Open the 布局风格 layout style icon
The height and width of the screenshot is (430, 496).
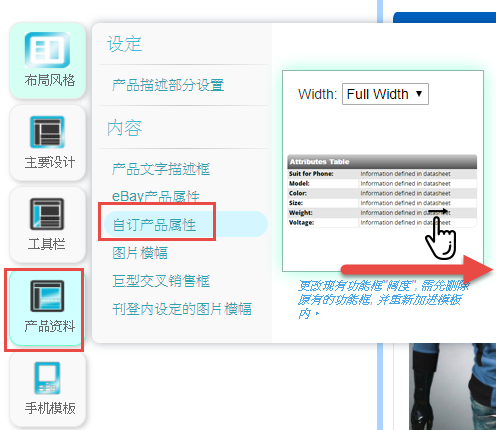(x=47, y=50)
